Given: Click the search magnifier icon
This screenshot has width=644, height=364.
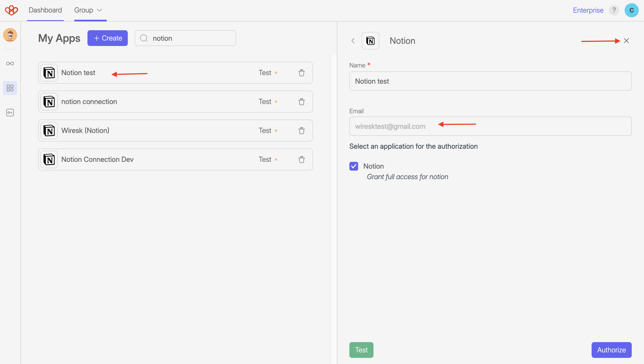Looking at the screenshot, I should (144, 38).
